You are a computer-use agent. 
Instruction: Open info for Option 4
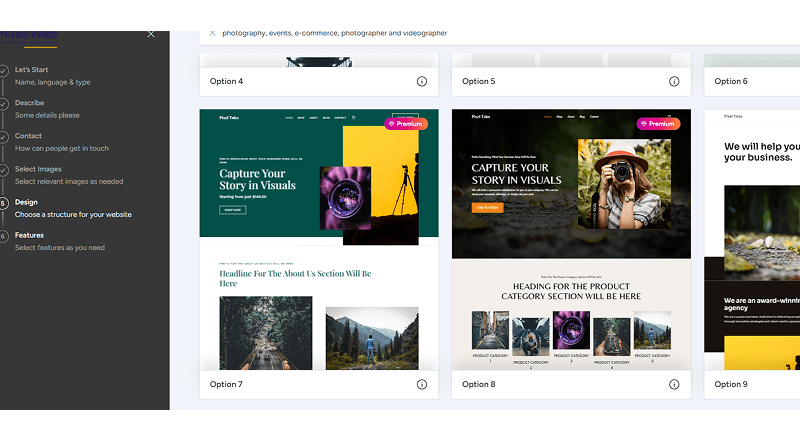pos(422,81)
